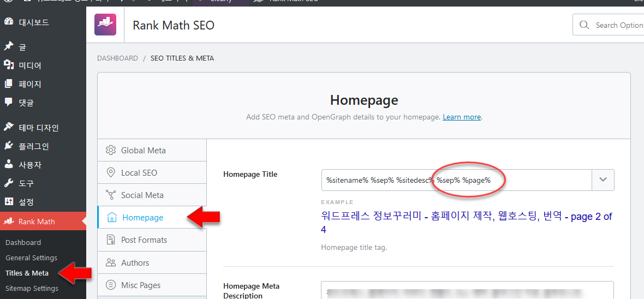
Task: Open the Misc Pages tab
Action: 152,285
